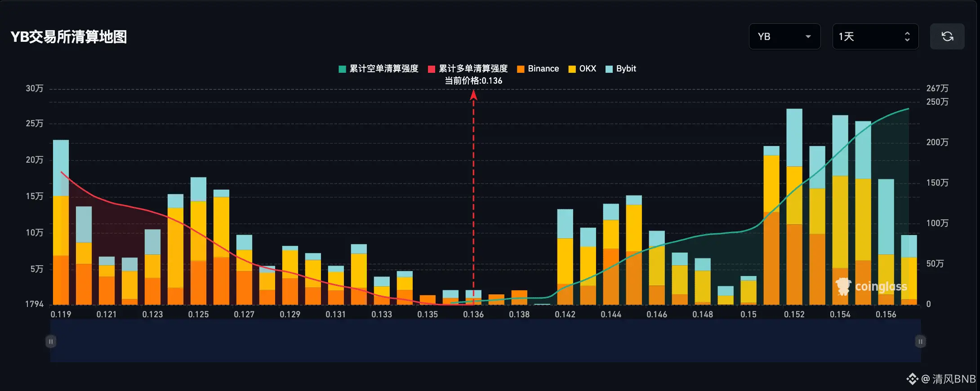Click the 267万 cumulative axis label

[x=937, y=89]
